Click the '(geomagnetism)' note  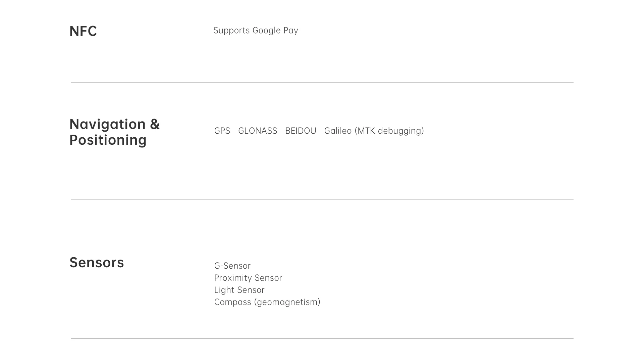(287, 302)
